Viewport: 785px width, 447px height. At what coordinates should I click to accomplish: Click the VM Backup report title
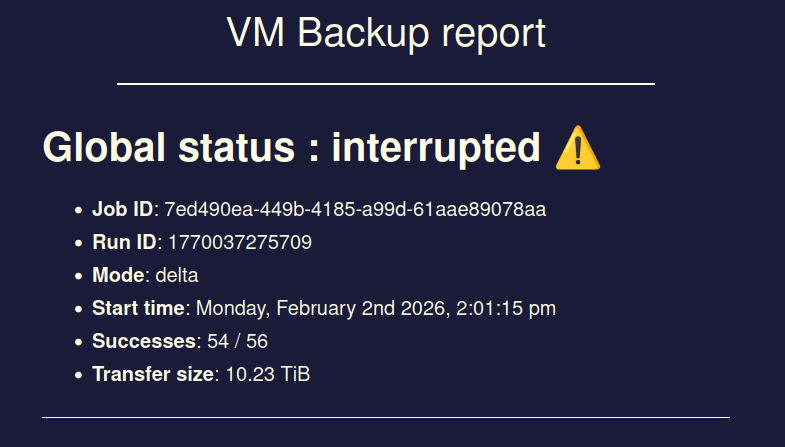tap(386, 34)
